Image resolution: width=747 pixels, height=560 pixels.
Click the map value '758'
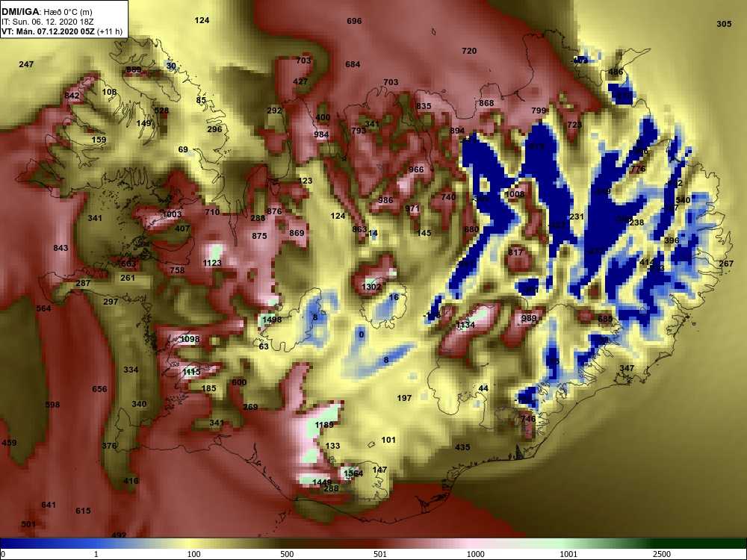[177, 270]
